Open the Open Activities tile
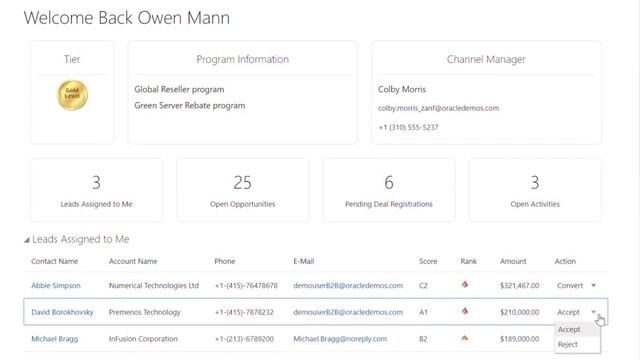This screenshot has width=640, height=360. point(535,190)
